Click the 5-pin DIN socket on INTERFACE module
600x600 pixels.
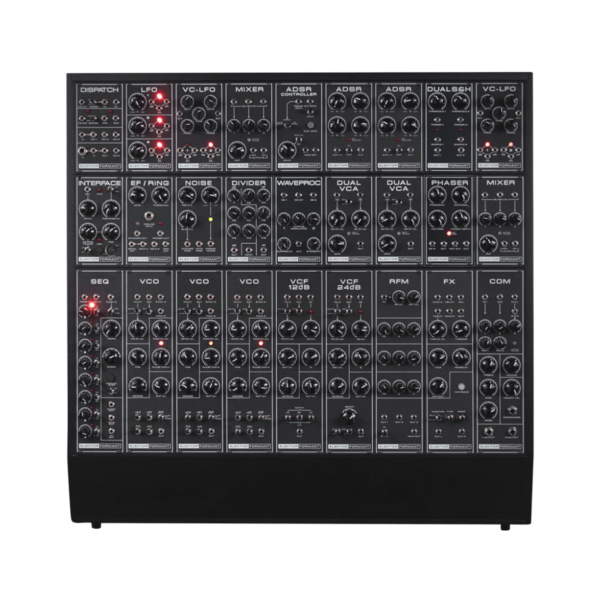[x=111, y=250]
